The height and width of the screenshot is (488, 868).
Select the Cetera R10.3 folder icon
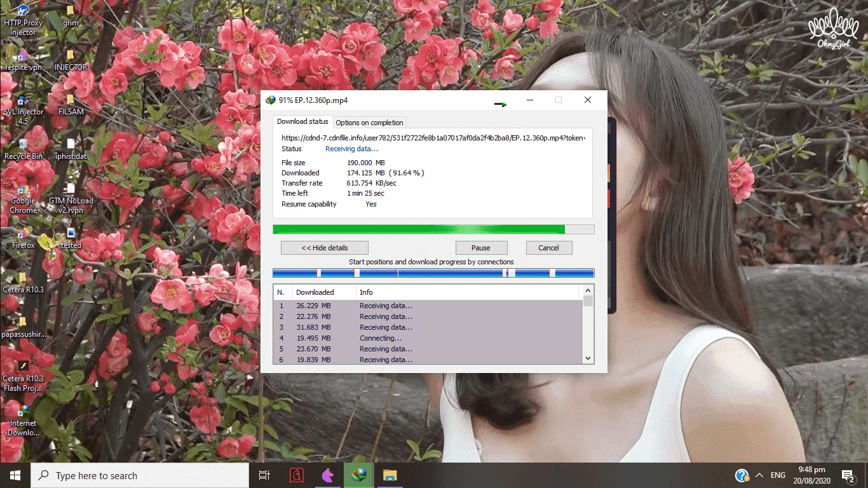coord(23,282)
